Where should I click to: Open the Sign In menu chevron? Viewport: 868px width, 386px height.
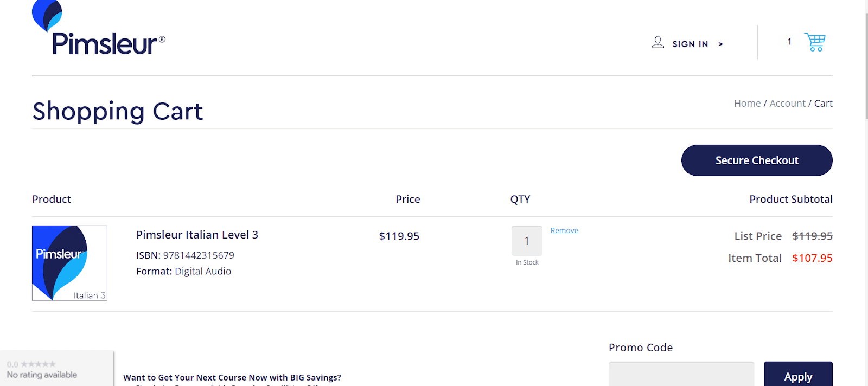[721, 44]
